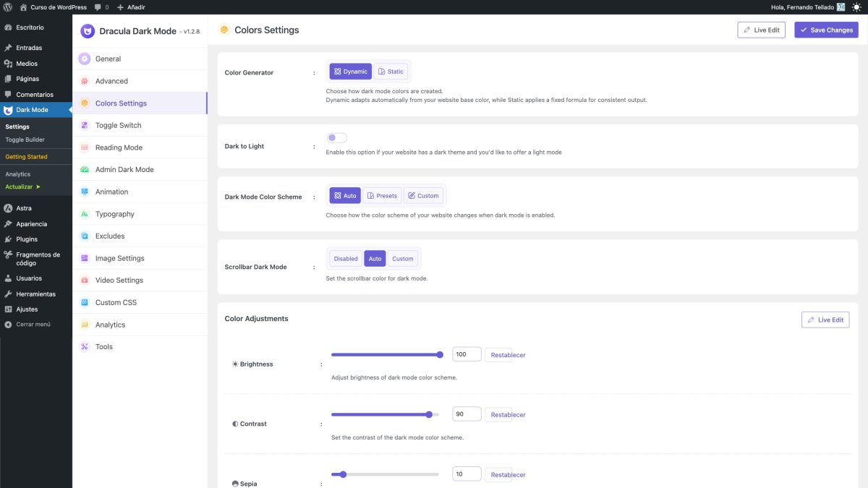
Task: Click the Custom CSS sidebar icon
Action: pos(85,302)
